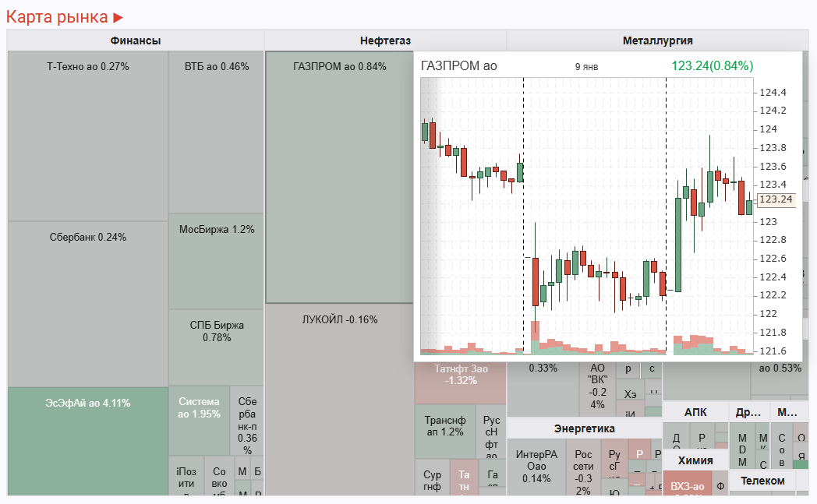Open the ВХЗ-ао tile in Химия
817x504 pixels.
coord(688,484)
